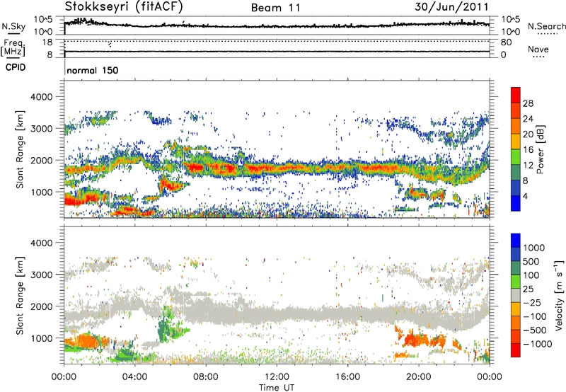Select the 'Beam 11' heading
The width and height of the screenshot is (566, 392).
[x=276, y=8]
